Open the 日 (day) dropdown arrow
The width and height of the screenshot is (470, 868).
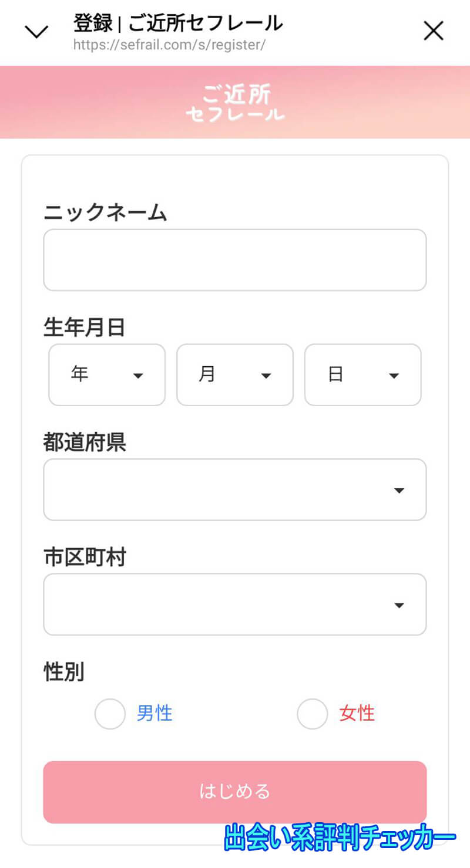click(394, 375)
